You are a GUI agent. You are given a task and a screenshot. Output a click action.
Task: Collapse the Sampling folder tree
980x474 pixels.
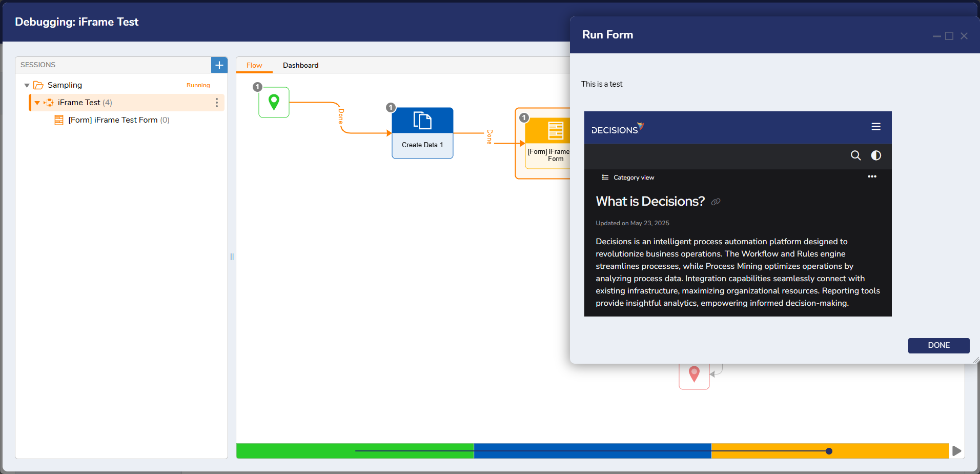(x=27, y=86)
